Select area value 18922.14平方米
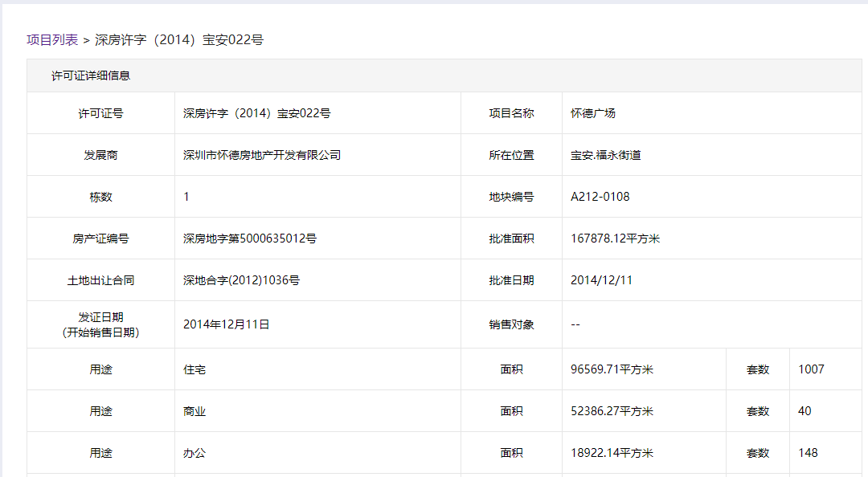Image resolution: width=868 pixels, height=477 pixels. (612, 453)
